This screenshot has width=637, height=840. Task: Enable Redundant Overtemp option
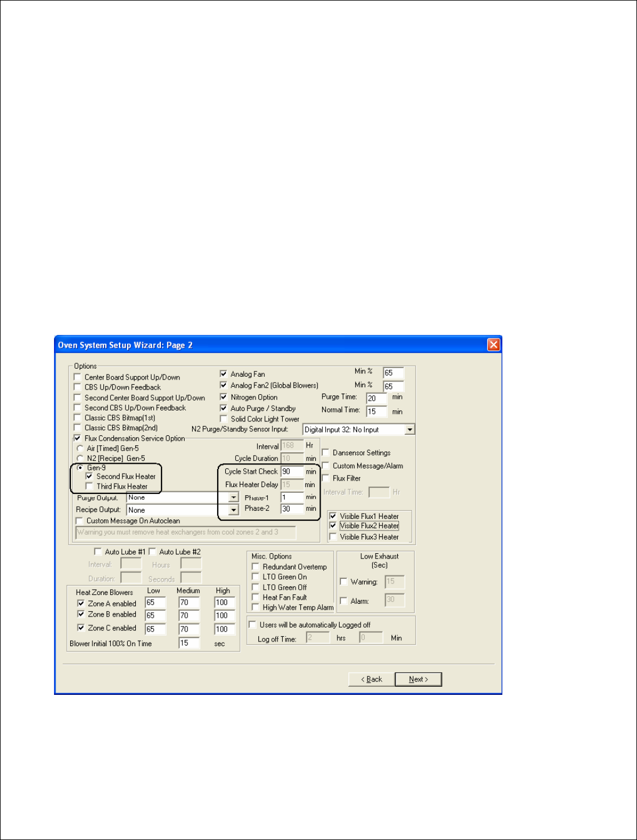255,567
